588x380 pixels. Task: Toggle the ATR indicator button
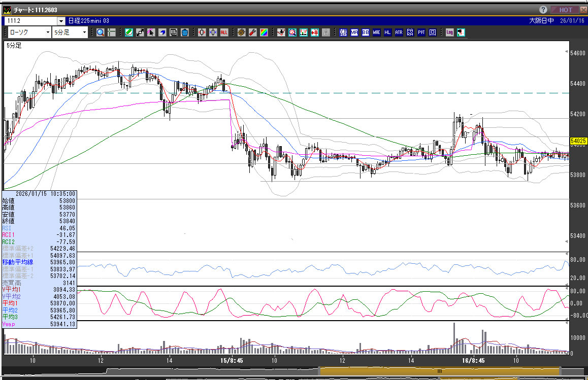(399, 32)
